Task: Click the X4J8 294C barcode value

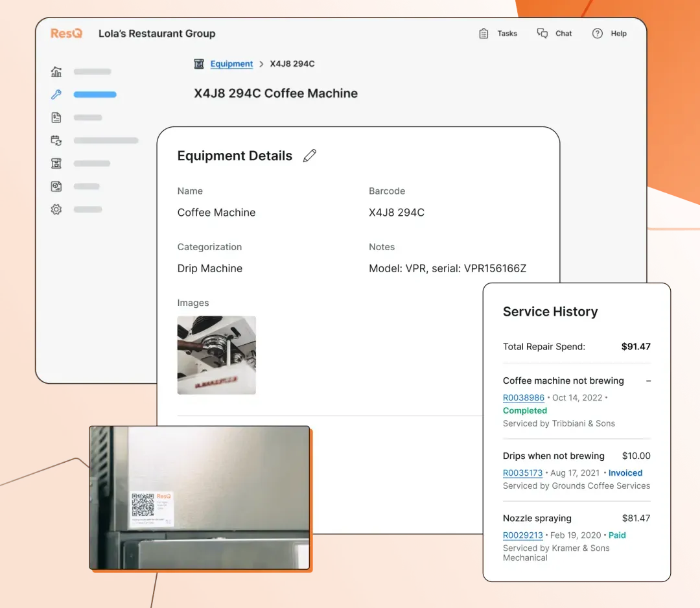Action: coord(397,213)
